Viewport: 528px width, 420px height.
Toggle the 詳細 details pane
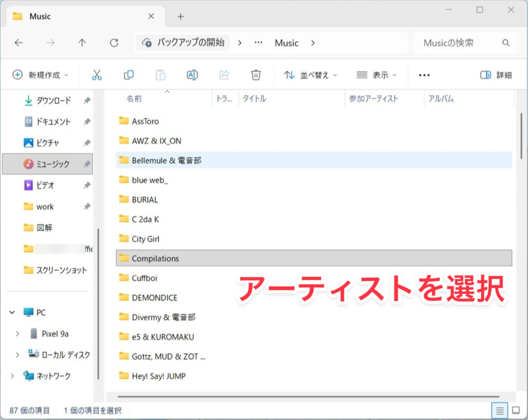[496, 75]
